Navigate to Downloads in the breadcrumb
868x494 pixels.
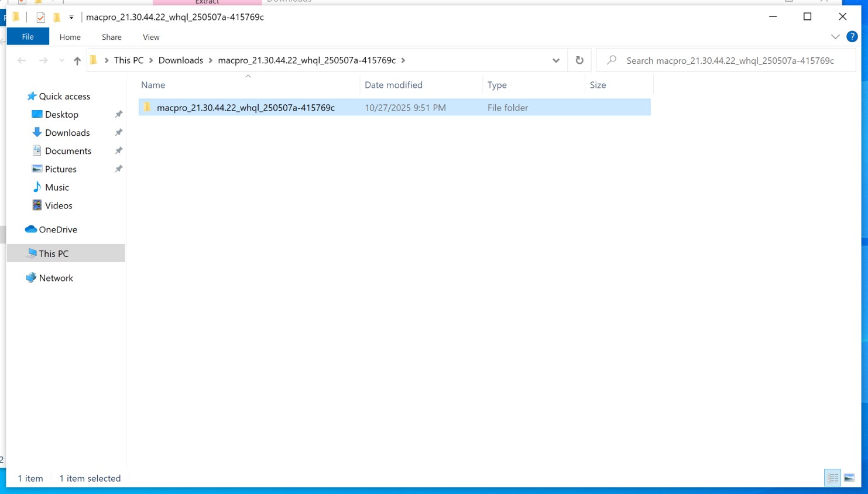coord(180,60)
